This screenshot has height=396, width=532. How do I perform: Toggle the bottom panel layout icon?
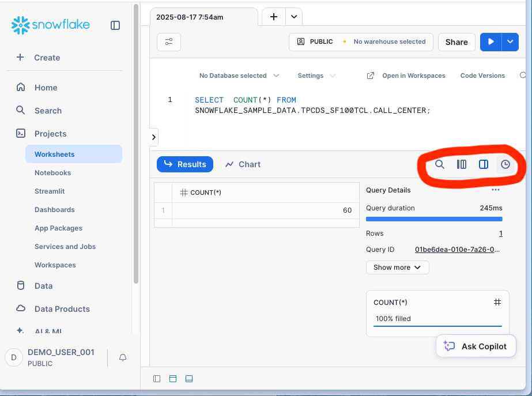tap(189, 379)
